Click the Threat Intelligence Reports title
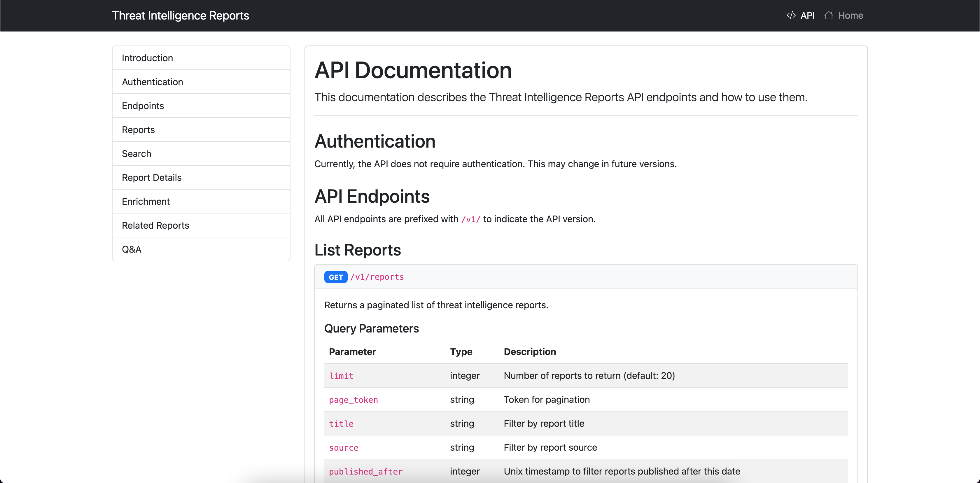 (x=180, y=15)
